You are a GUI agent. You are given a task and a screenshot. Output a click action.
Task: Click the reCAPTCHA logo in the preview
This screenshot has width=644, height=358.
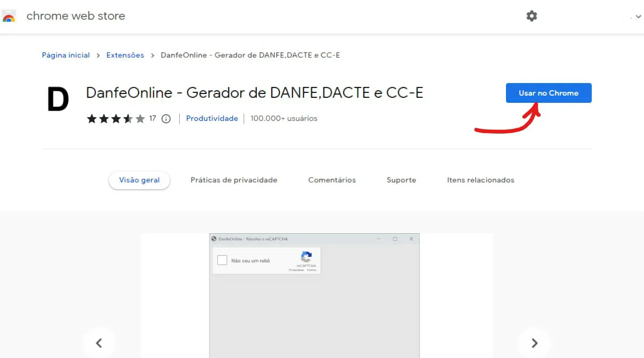(x=306, y=257)
